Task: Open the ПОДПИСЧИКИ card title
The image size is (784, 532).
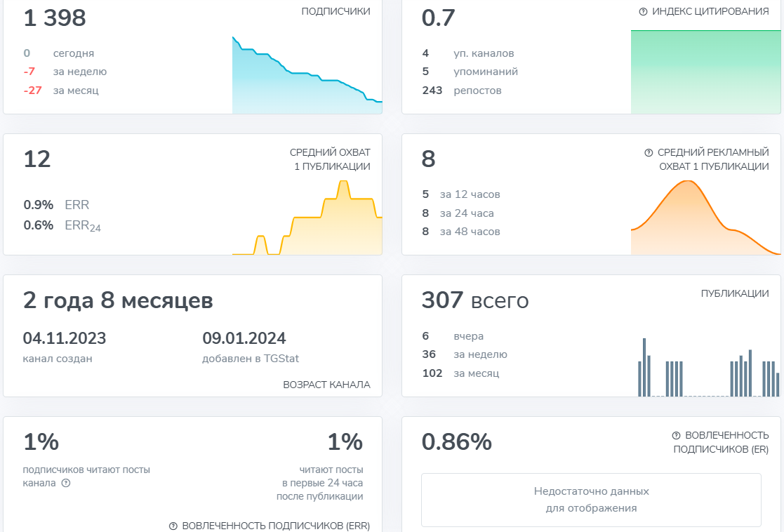Action: 336,11
